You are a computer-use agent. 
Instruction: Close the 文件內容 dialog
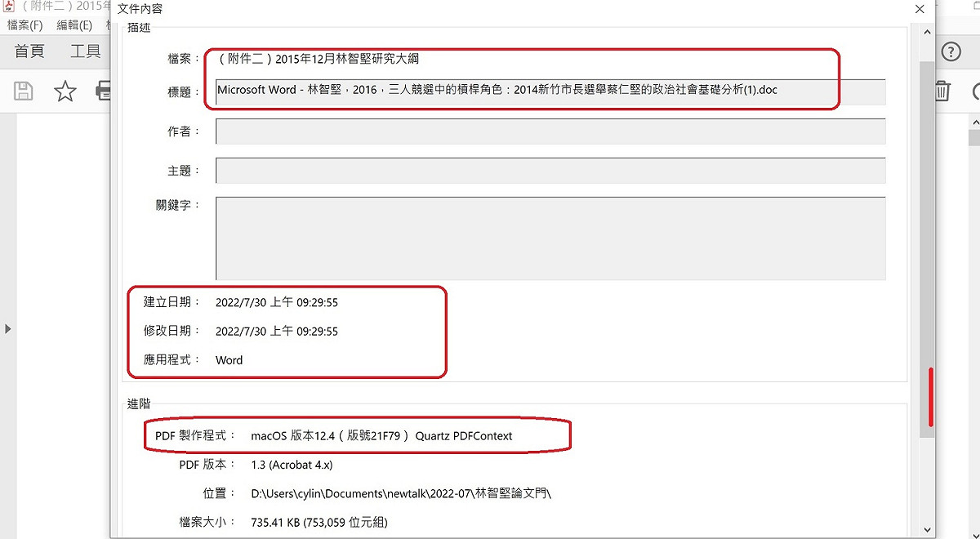coord(920,9)
